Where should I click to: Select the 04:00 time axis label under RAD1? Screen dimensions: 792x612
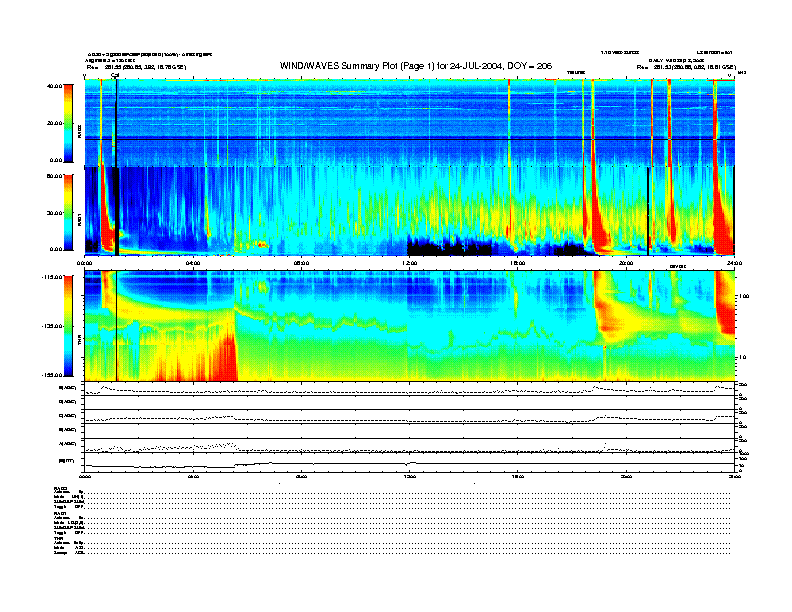194,263
